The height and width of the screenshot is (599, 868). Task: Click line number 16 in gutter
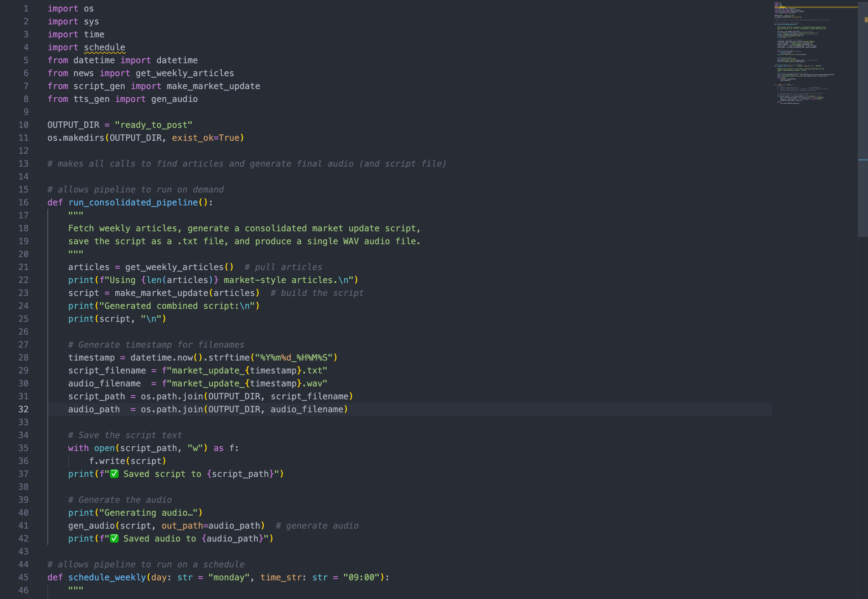[23, 202]
